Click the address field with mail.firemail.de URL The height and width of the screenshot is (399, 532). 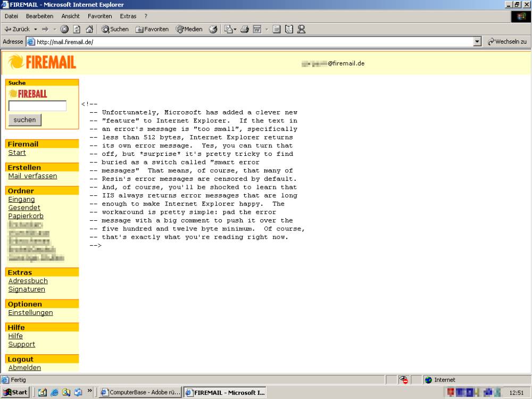tap(250, 41)
